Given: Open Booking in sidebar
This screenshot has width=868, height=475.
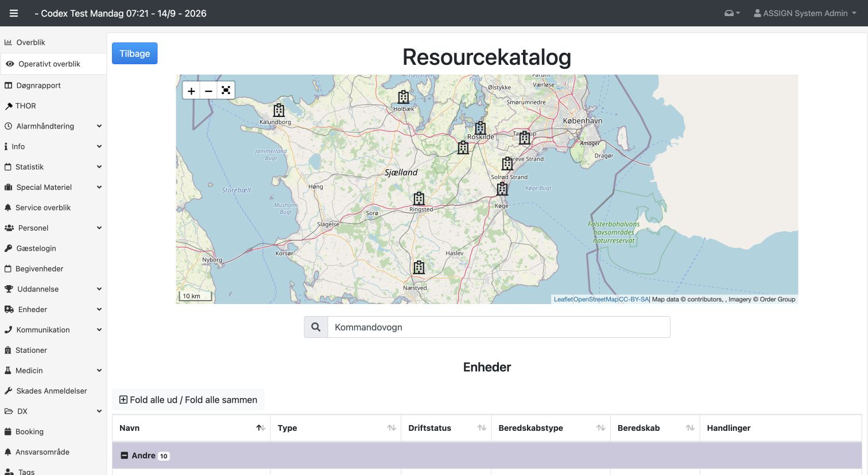Looking at the screenshot, I should [x=53, y=431].
